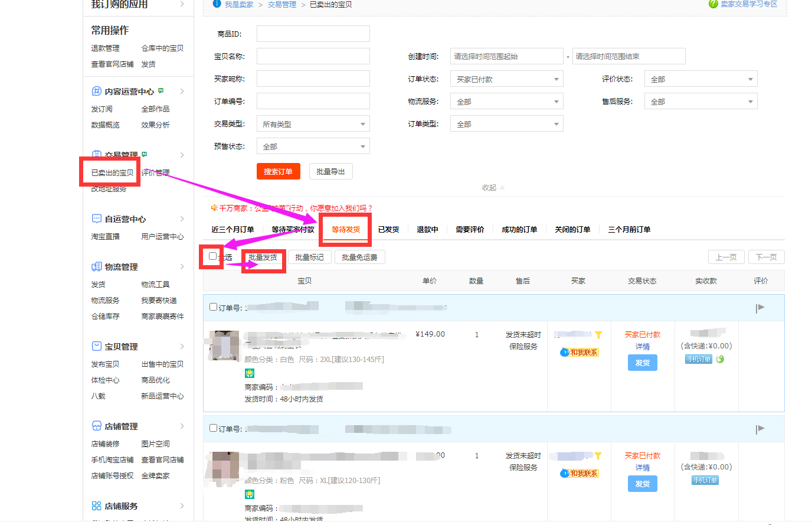812x525 pixels.
Task: Expand the 评价状态 dropdown
Action: click(700, 79)
